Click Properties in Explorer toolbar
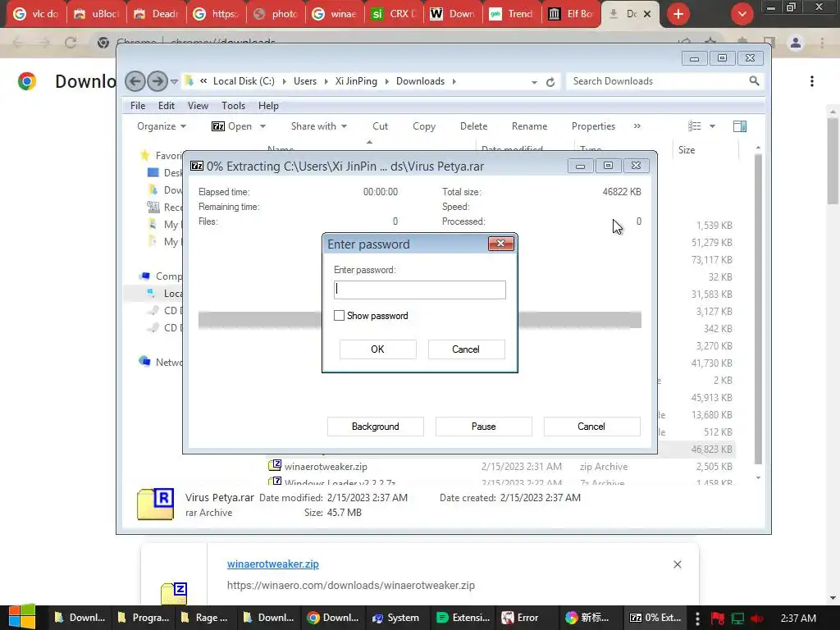The width and height of the screenshot is (840, 630). tap(593, 126)
